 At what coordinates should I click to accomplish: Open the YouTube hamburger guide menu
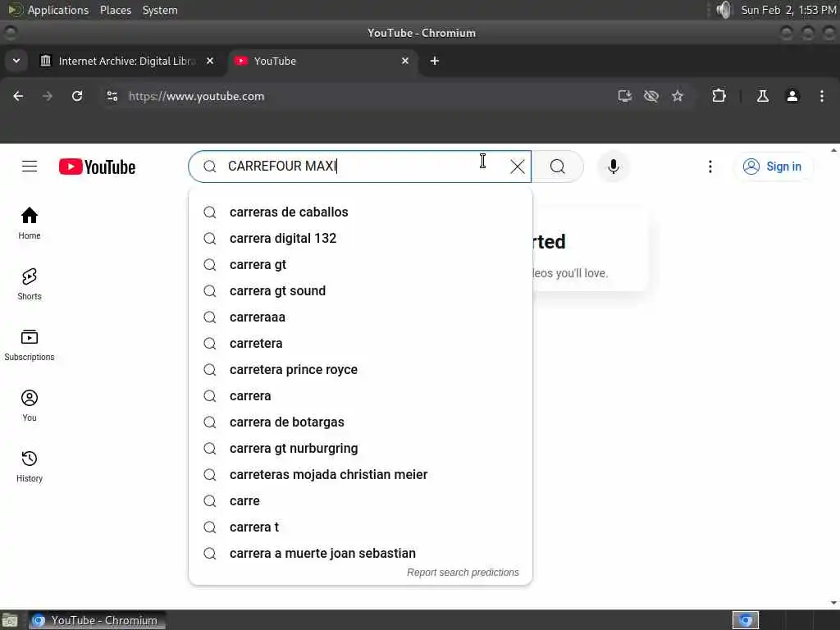pos(30,167)
